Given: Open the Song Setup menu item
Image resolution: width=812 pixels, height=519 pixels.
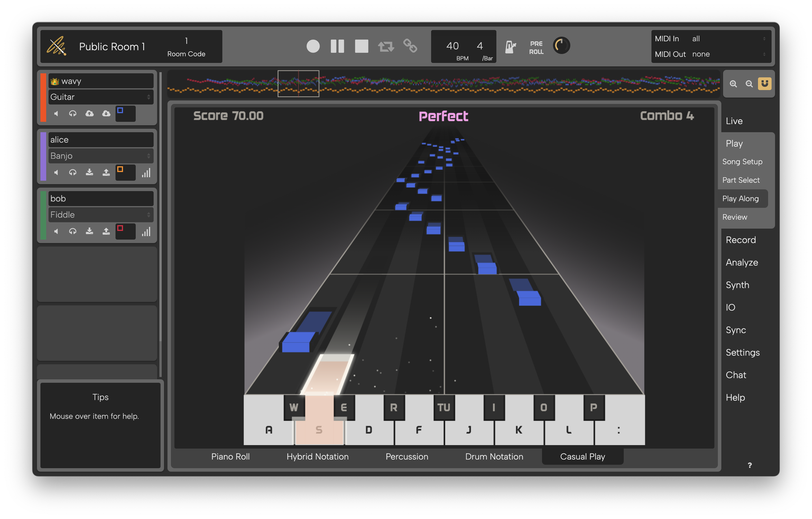Looking at the screenshot, I should [x=742, y=162].
